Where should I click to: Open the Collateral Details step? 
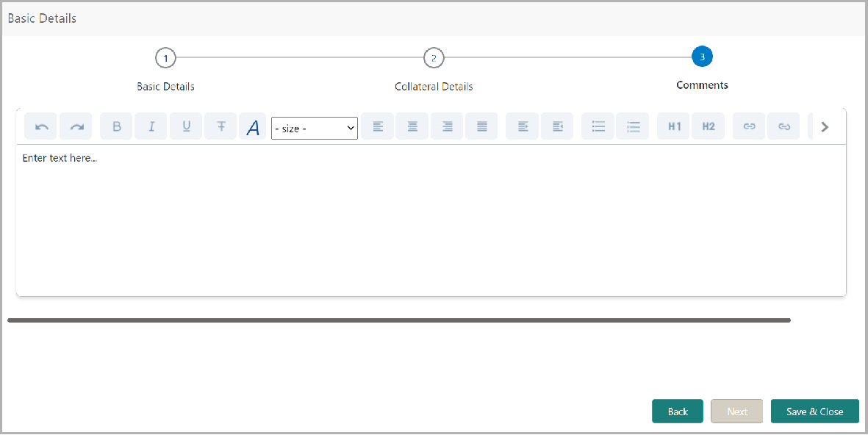(434, 57)
